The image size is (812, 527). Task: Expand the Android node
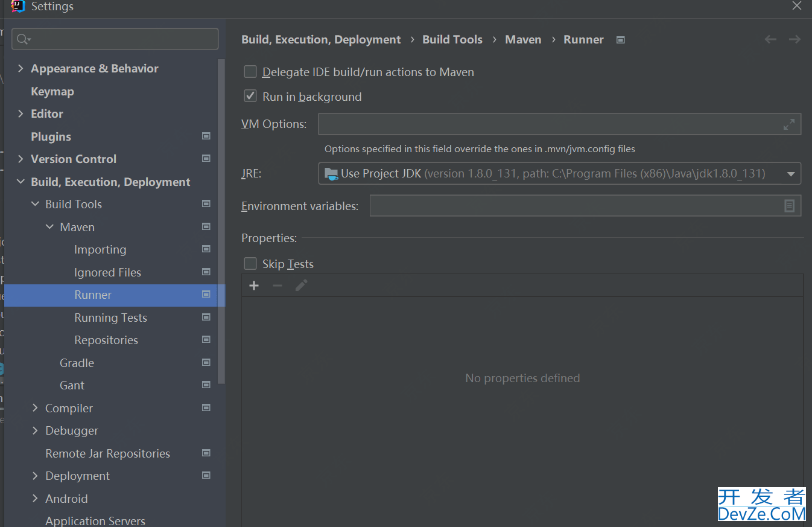coord(35,499)
